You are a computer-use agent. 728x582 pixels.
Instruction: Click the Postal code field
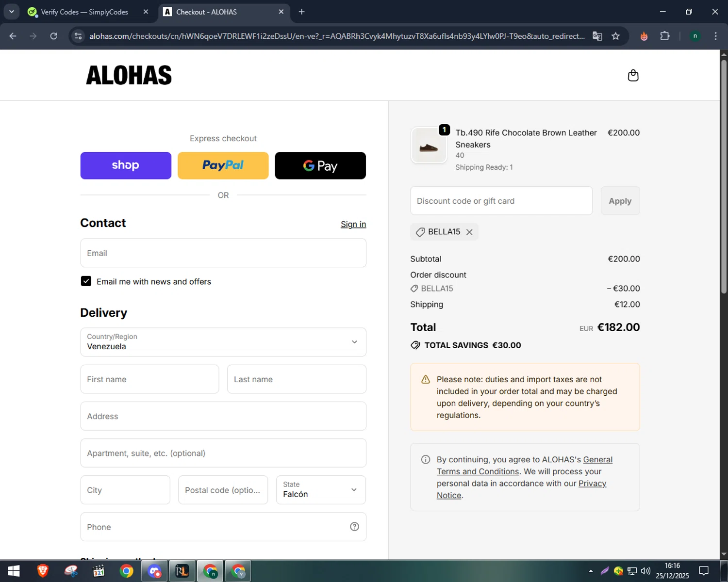(223, 490)
